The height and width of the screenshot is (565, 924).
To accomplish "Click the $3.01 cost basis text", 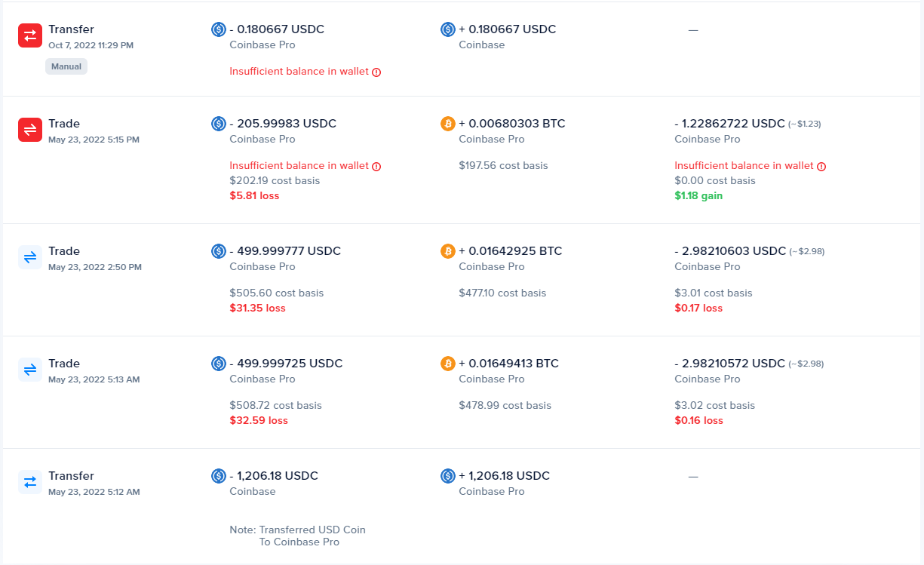I will pyautogui.click(x=714, y=293).
